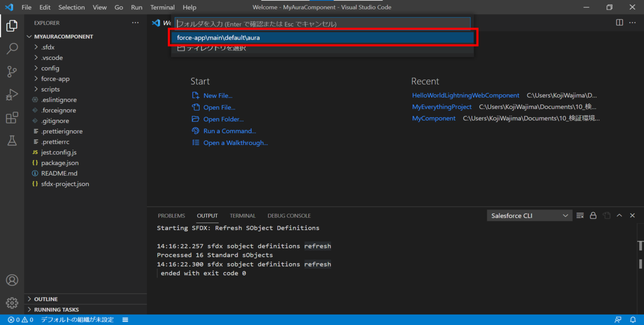644x325 pixels.
Task: Click the VS Code logo in title bar
Action: [9, 7]
